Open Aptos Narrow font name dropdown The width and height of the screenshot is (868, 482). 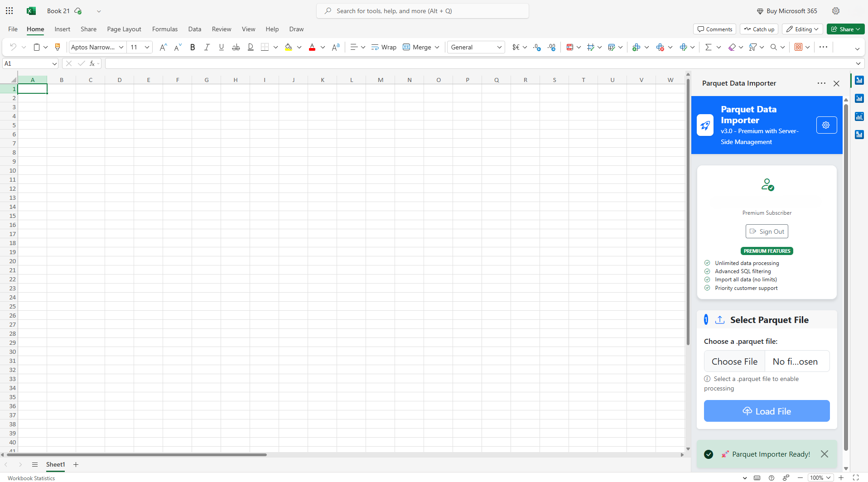[121, 47]
